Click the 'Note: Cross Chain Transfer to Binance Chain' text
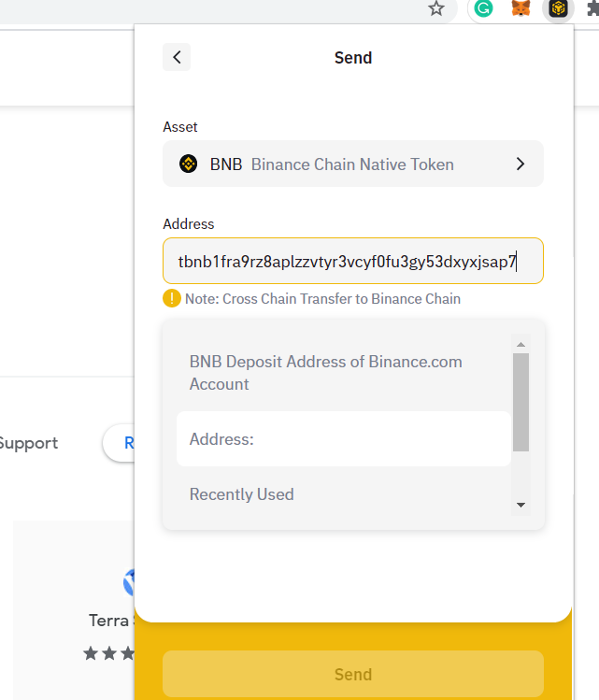The image size is (599, 700). (322, 299)
